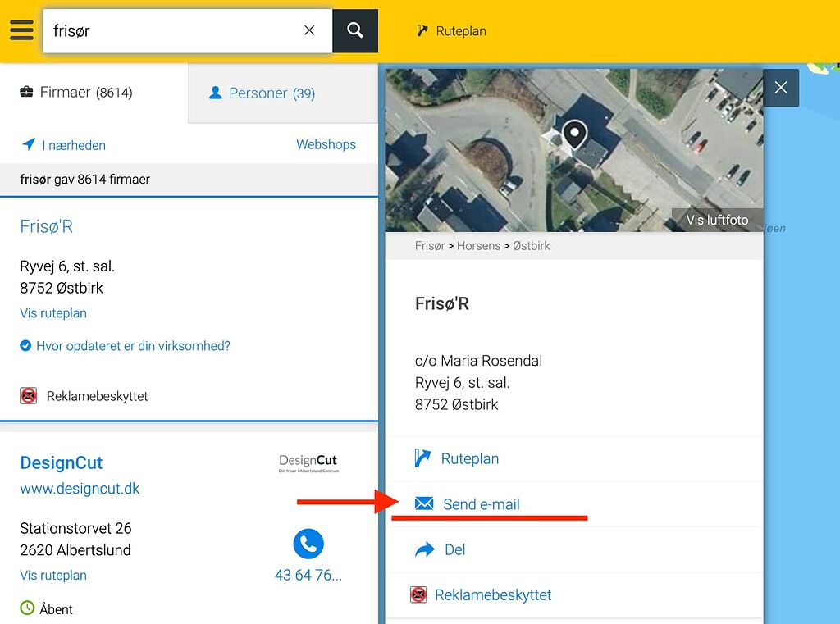Clear the search field with X
The width and height of the screenshot is (840, 624).
(309, 30)
